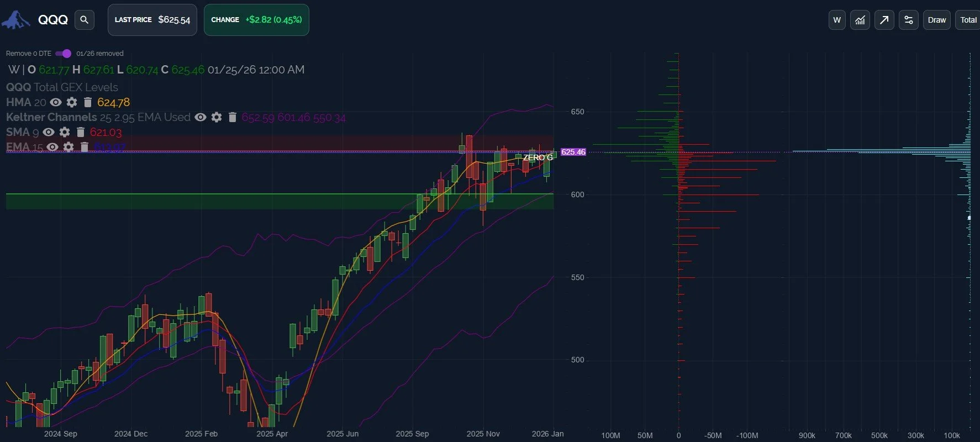980x442 pixels.
Task: Open the W weekly timeframe selector
Action: (x=837, y=20)
